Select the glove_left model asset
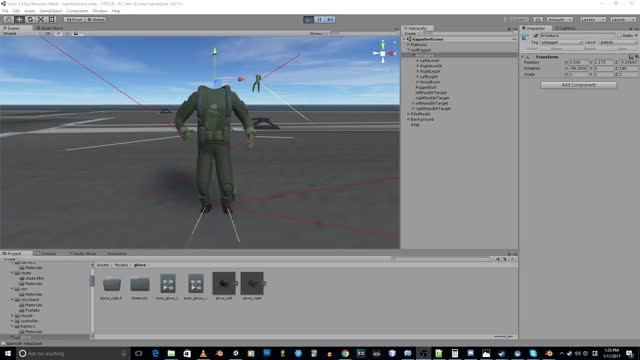The height and width of the screenshot is (360, 640). (x=224, y=286)
